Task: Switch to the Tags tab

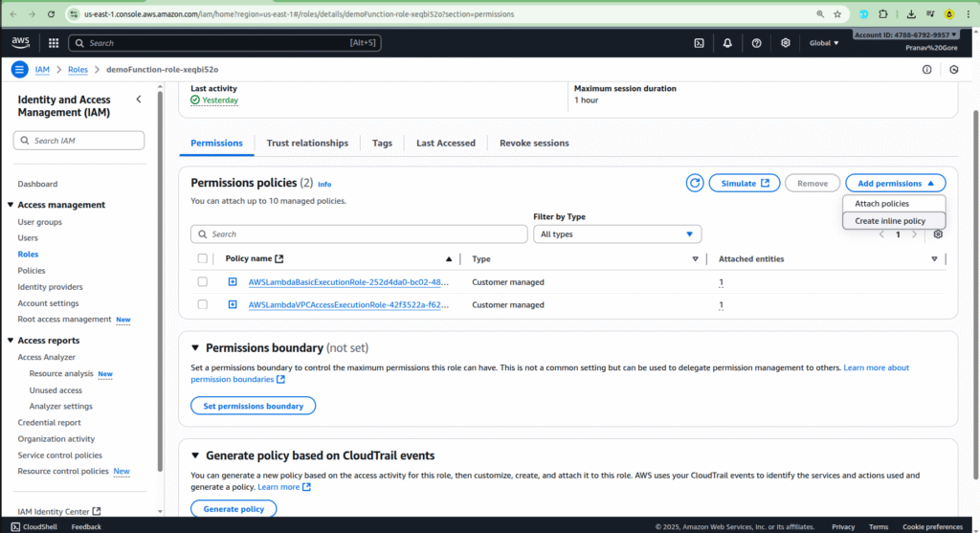Action: 382,144
